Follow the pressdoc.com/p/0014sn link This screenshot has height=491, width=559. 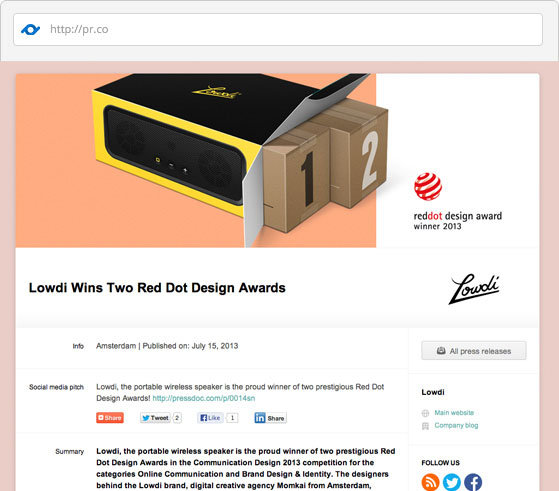[x=204, y=398]
